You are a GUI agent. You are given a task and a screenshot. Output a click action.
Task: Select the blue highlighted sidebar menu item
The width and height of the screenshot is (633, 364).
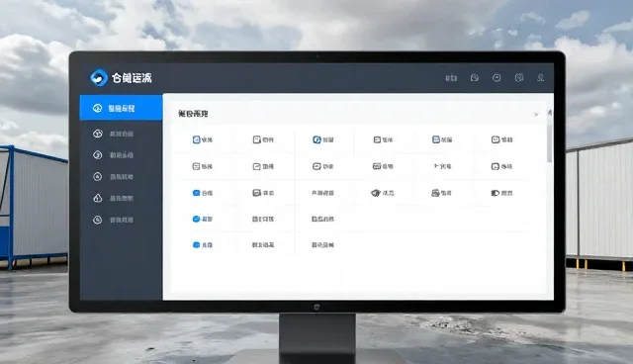[121, 108]
